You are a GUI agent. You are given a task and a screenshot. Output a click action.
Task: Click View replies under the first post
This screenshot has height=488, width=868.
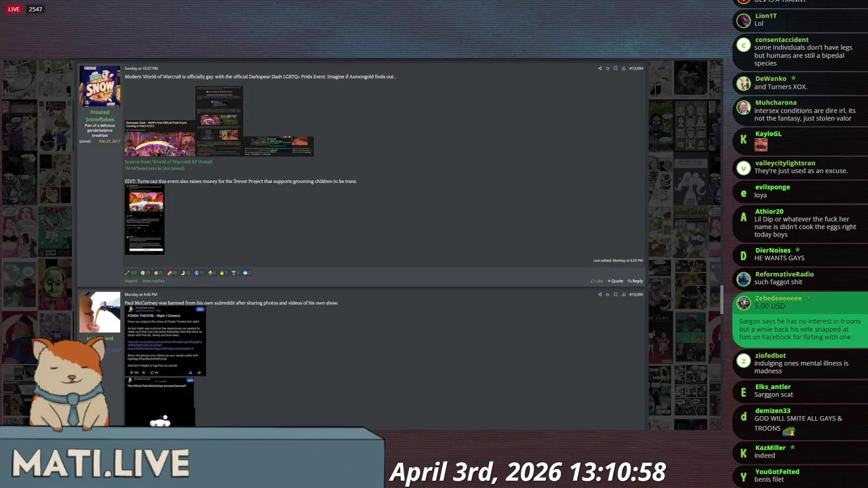153,281
